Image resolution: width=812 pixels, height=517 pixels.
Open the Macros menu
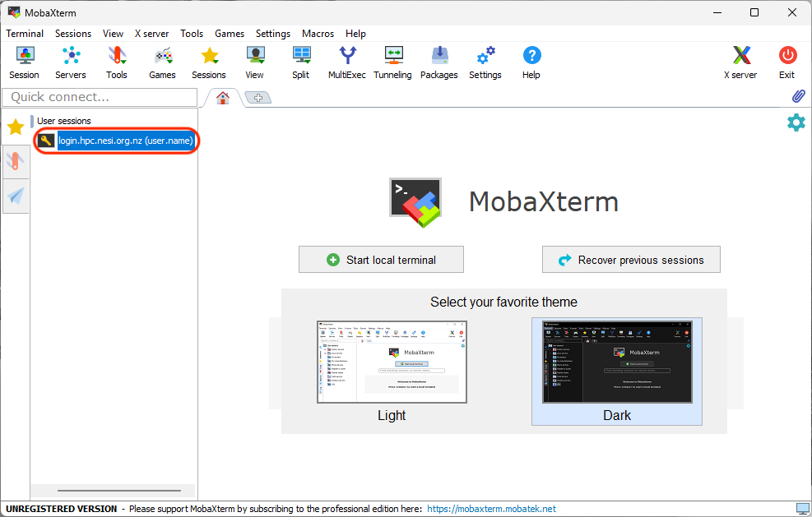[318, 34]
